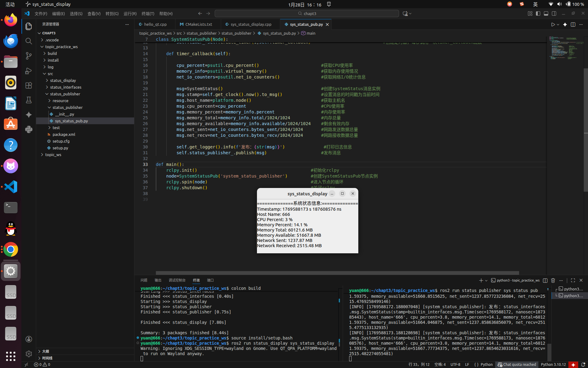The width and height of the screenshot is (588, 368).
Task: Open Run and Debug view
Action: (x=28, y=71)
